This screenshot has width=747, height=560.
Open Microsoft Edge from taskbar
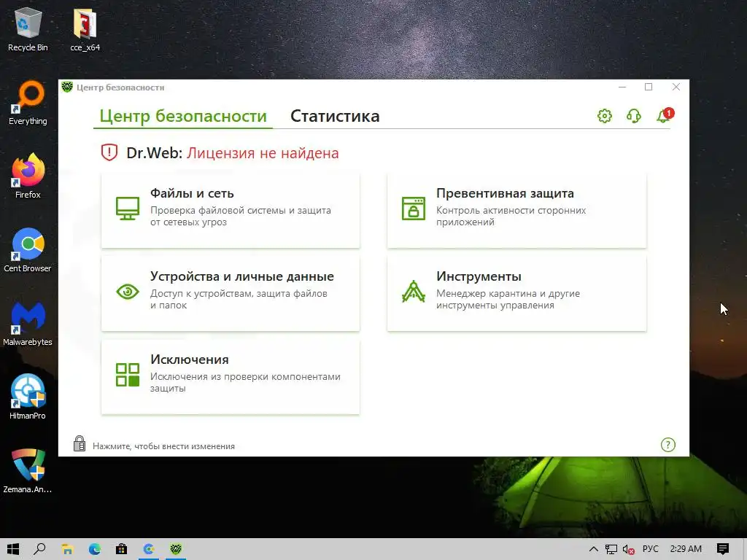click(x=94, y=549)
